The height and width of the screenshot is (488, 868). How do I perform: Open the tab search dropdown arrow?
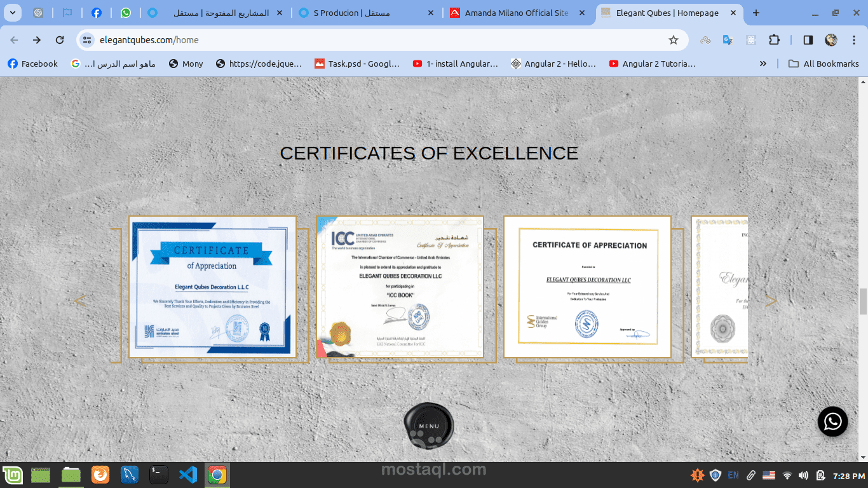[x=12, y=13]
